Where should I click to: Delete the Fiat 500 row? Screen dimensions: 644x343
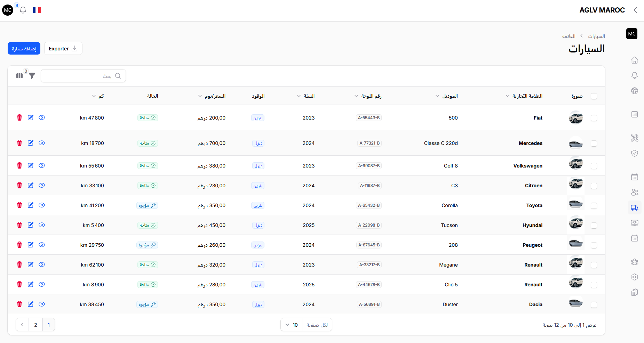(x=19, y=117)
